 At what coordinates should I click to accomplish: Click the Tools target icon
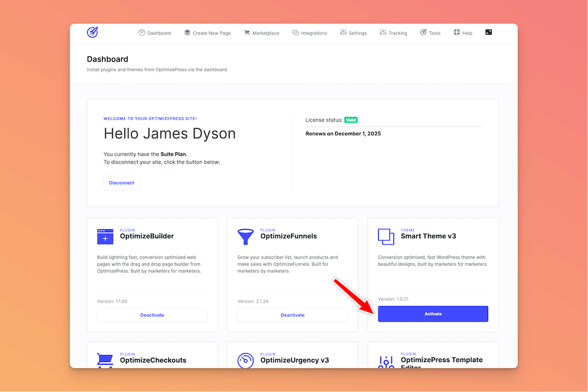pyautogui.click(x=423, y=32)
